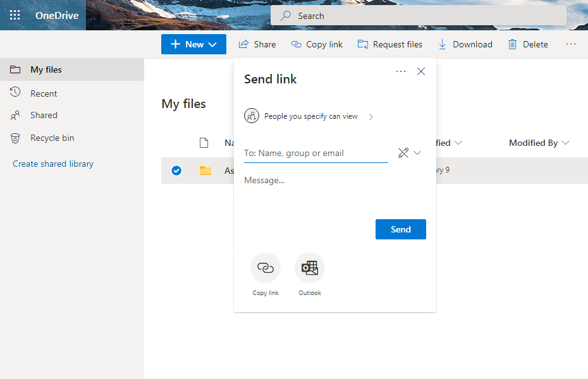
Task: Open the pencil edit permission dropdown
Action: tap(410, 153)
